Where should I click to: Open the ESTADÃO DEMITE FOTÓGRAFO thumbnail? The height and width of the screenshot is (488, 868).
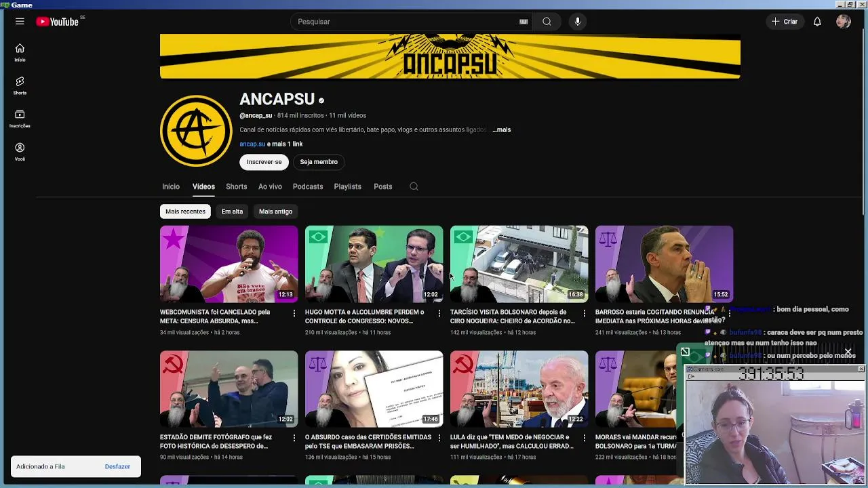tap(229, 389)
